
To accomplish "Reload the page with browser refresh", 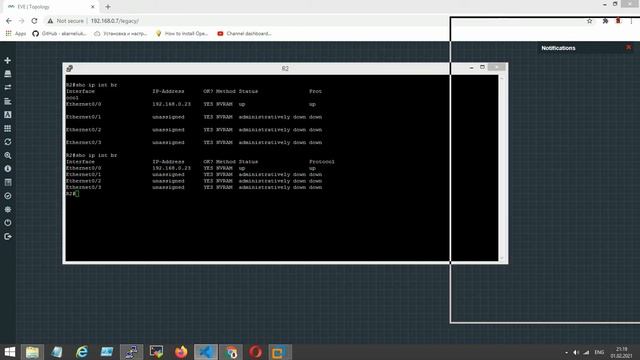I will pos(34,21).
